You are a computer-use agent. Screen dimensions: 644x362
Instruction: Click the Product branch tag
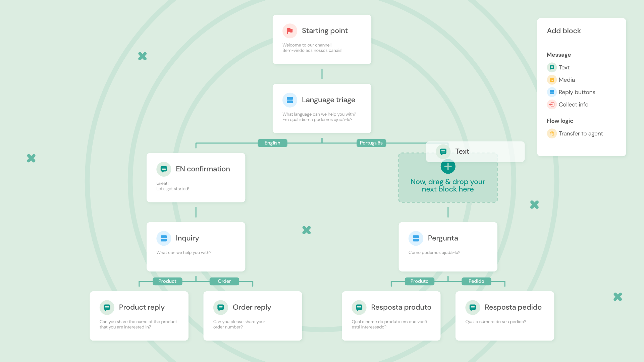click(x=167, y=281)
